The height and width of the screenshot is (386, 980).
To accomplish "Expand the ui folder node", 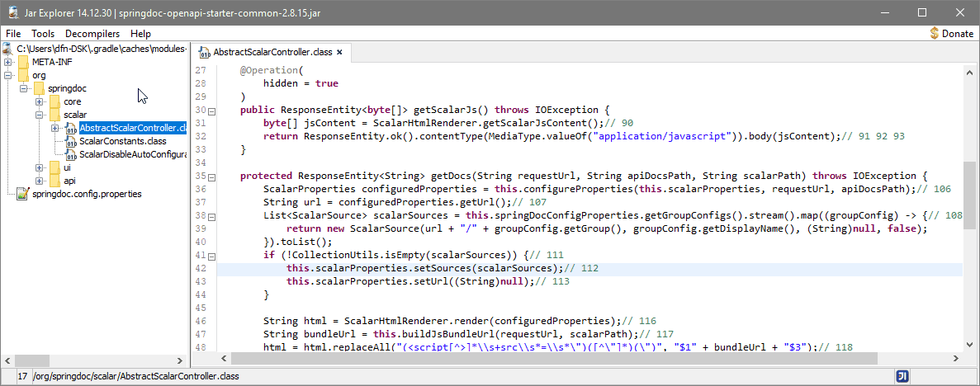I will click(x=39, y=167).
